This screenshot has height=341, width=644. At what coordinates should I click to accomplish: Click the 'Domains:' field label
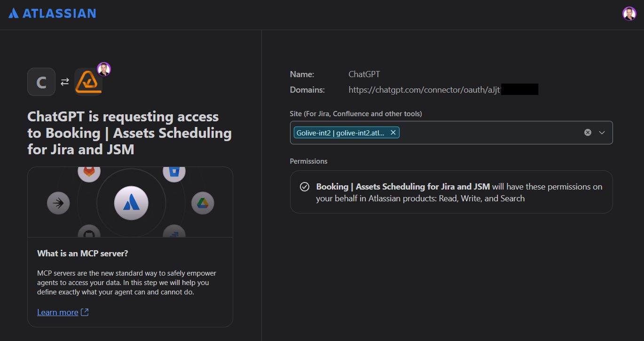pos(307,90)
